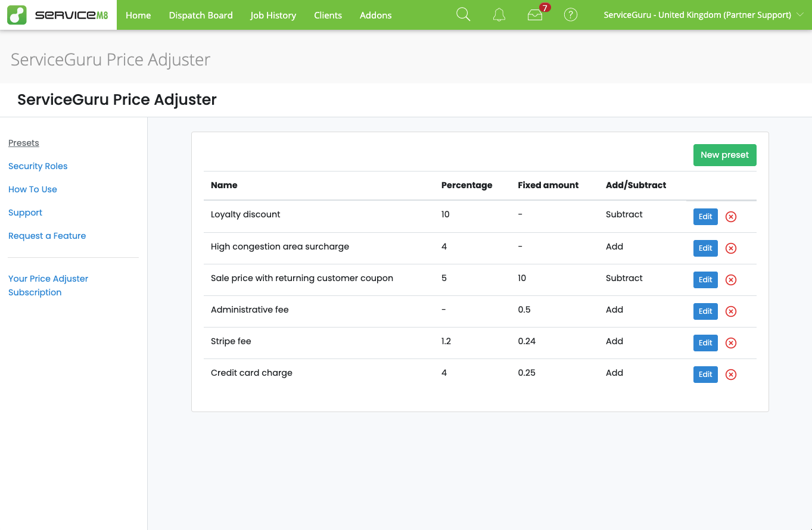Select the High congestion area surcharge name
812x530 pixels.
280,247
